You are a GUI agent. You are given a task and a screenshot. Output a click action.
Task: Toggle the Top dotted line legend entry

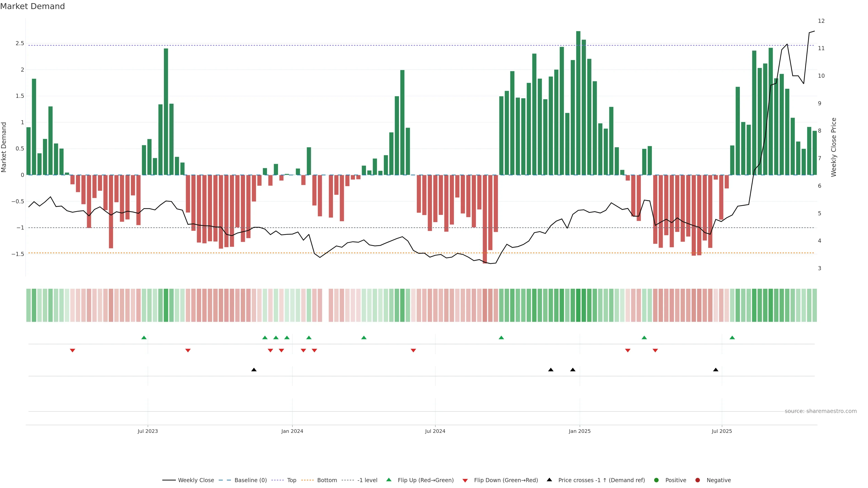291,480
